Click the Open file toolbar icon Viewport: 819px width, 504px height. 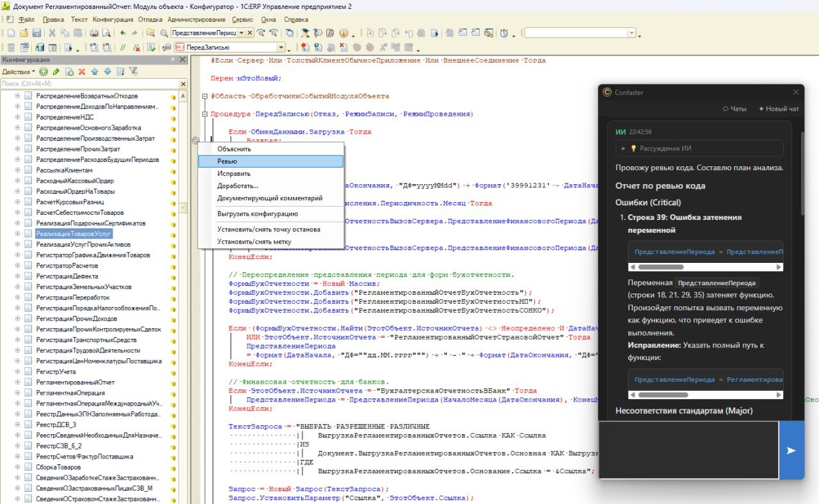(24, 33)
